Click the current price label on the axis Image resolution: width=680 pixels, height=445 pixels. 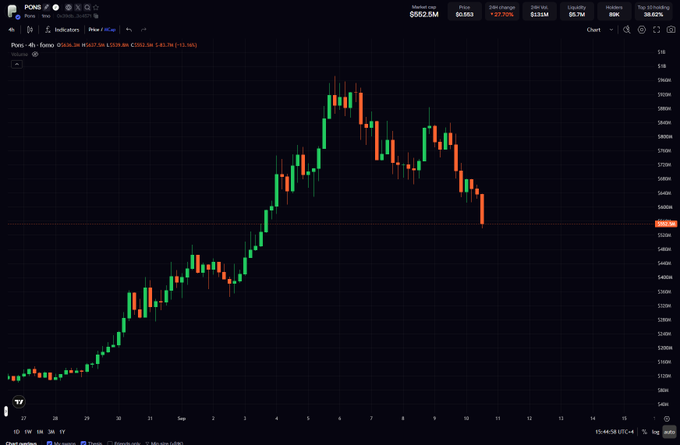click(x=666, y=224)
